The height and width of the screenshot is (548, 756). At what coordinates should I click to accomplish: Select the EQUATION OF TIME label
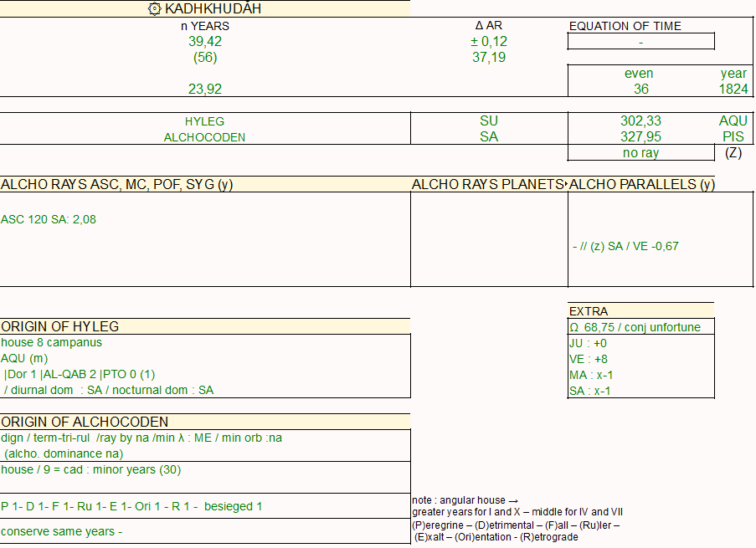[625, 26]
